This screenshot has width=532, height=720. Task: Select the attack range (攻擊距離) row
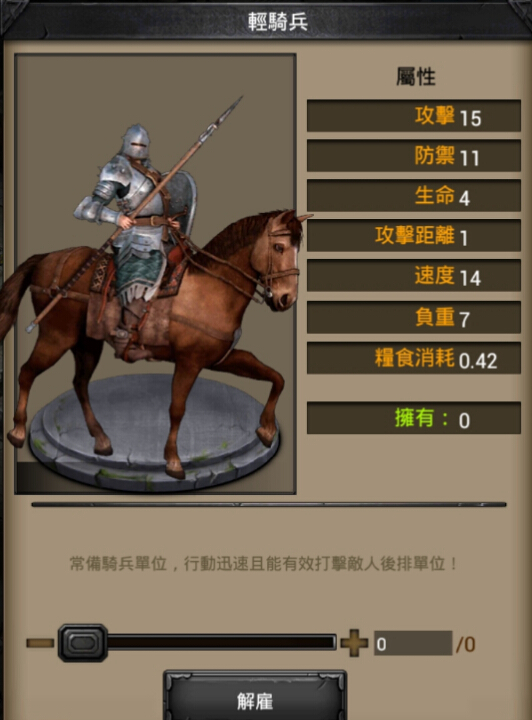(x=414, y=236)
